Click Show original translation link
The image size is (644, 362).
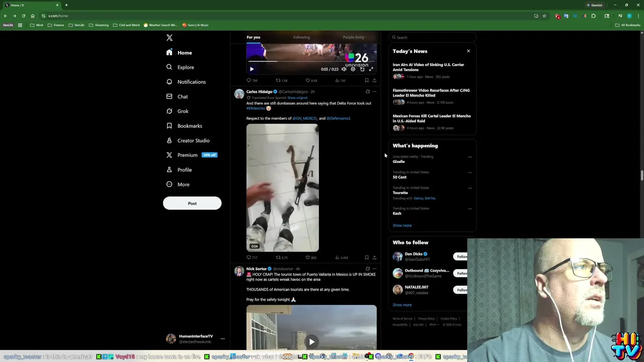coord(297,98)
